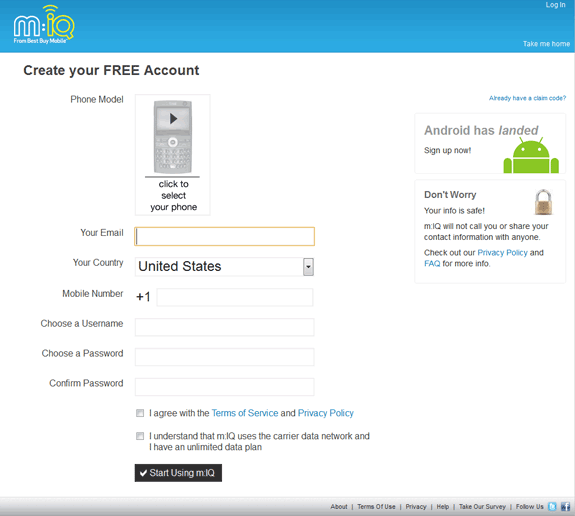Select your phone via phone model image
The width and height of the screenshot is (575, 516).
[x=173, y=137]
